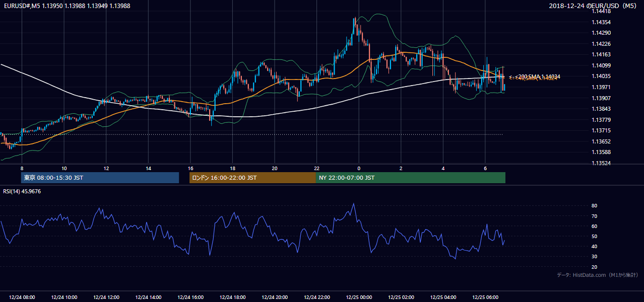Click the RSI axis value 50
Viewport: 644px width, 302px height.
[595, 236]
